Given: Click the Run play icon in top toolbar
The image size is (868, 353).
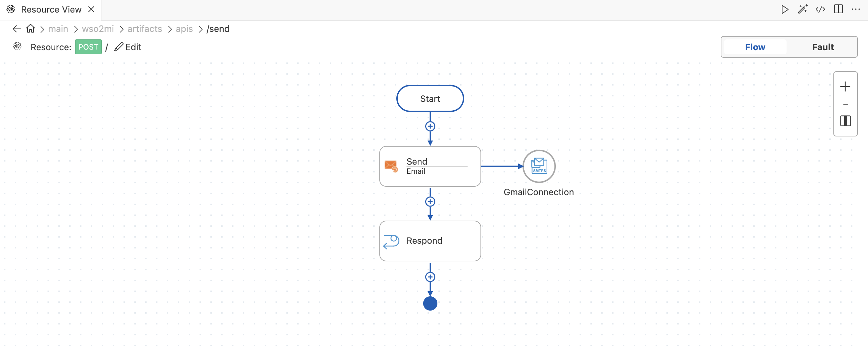Looking at the screenshot, I should tap(785, 10).
